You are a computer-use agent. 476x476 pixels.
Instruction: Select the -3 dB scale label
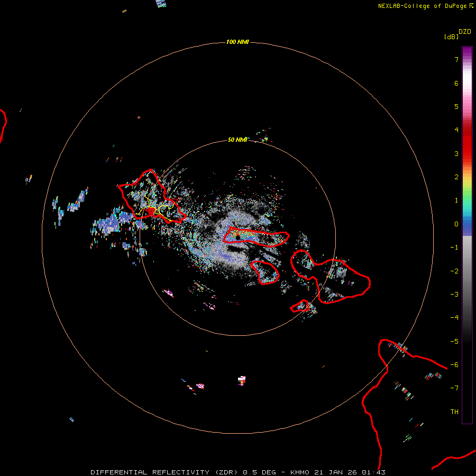[x=454, y=295]
